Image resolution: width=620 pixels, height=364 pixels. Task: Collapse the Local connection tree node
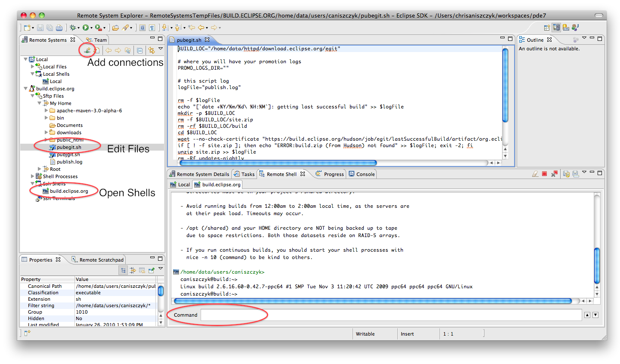(x=26, y=59)
